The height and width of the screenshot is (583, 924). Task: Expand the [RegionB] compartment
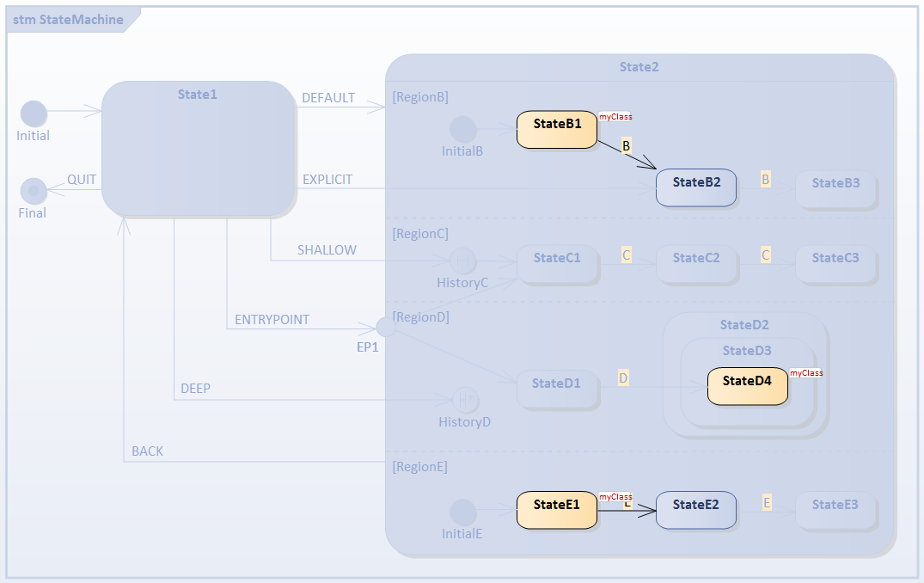[x=420, y=97]
